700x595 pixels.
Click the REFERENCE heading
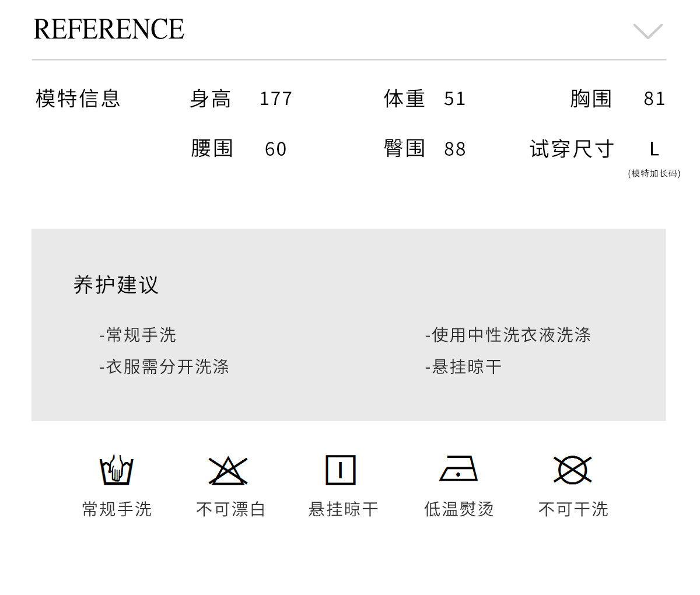tap(109, 30)
